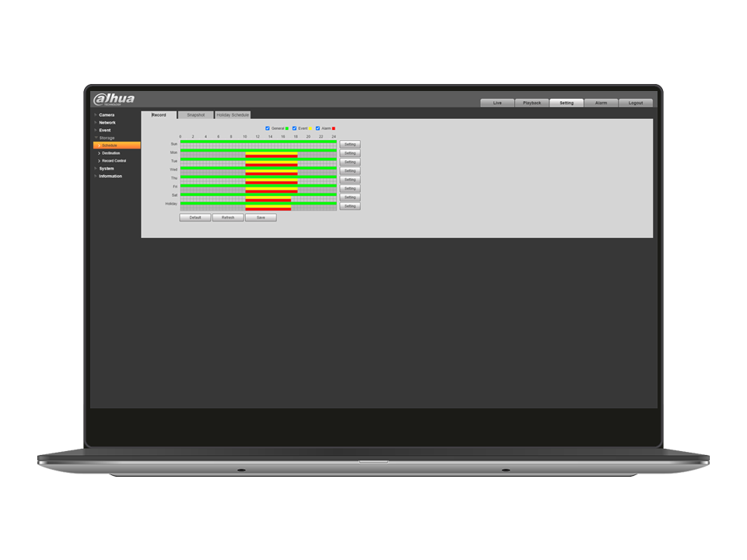Expand the Event menu in sidebar

pyautogui.click(x=104, y=130)
